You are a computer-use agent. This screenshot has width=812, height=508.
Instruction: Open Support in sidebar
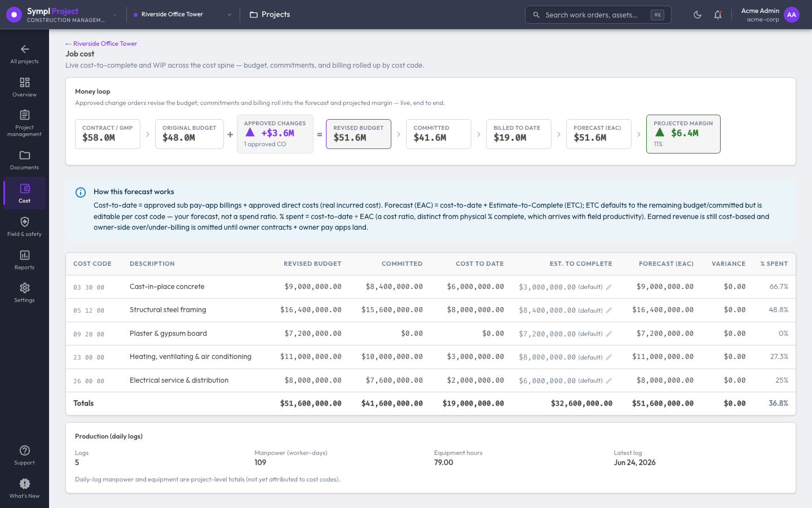pyautogui.click(x=24, y=456)
